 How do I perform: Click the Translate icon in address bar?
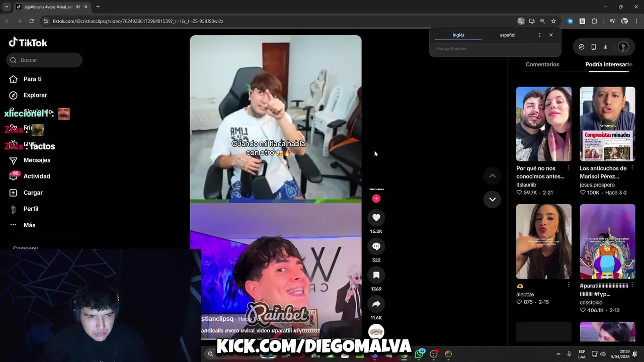coord(521,21)
